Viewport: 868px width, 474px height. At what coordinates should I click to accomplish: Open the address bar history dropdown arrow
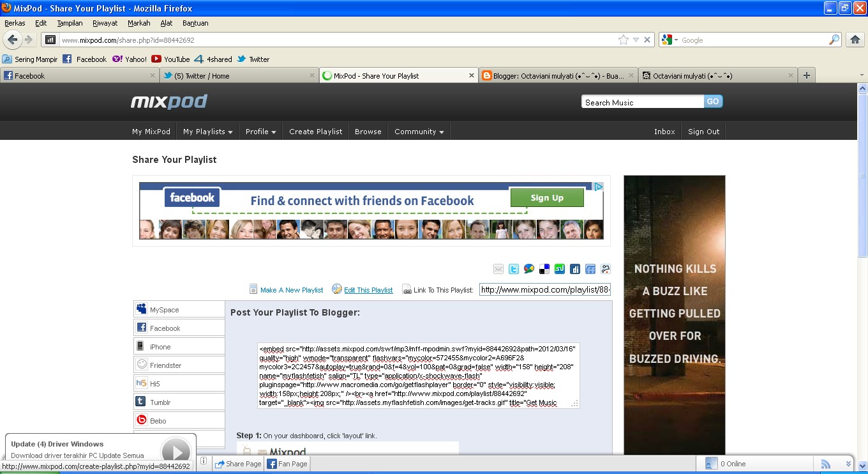coord(636,40)
